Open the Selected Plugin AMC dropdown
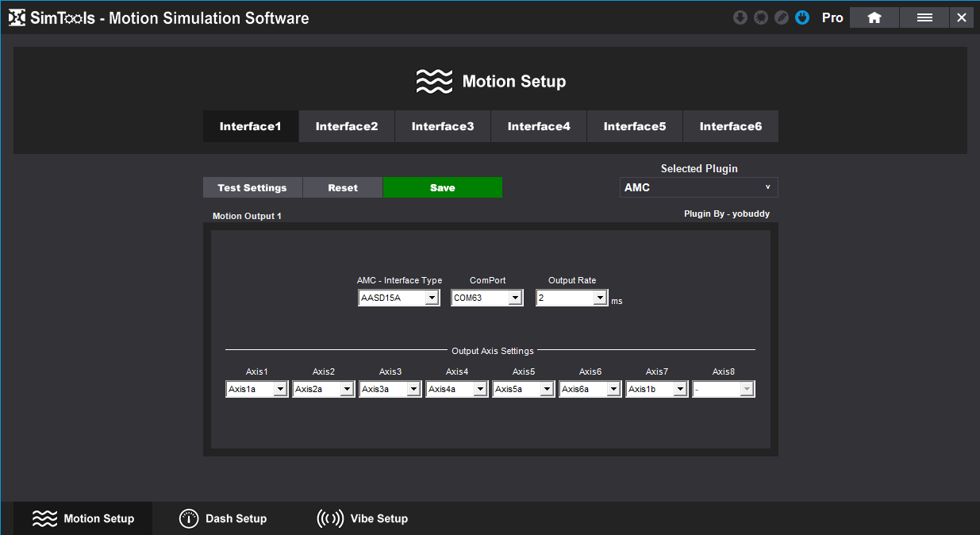The image size is (980, 535). pyautogui.click(x=699, y=187)
